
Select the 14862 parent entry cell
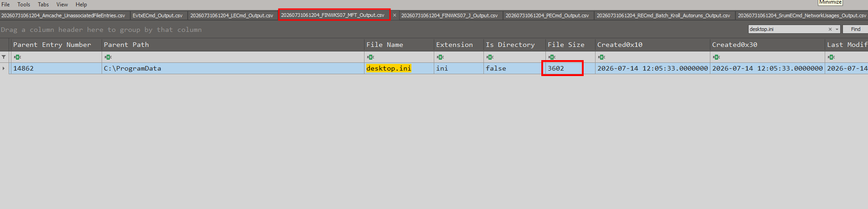pos(56,68)
